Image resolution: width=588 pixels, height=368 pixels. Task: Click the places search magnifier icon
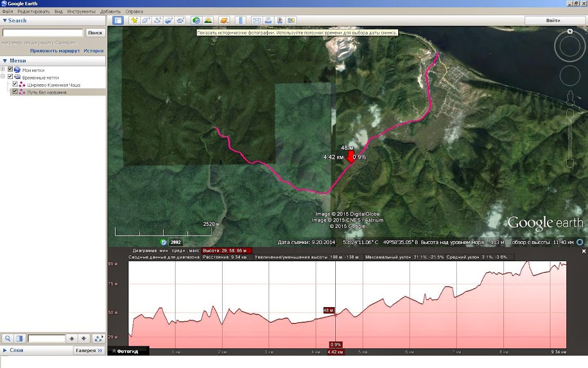pyautogui.click(x=7, y=338)
